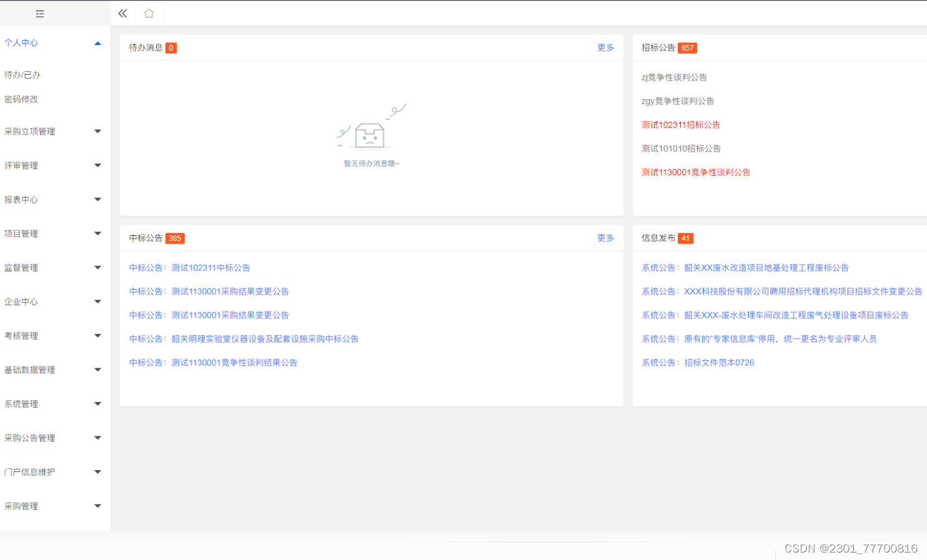Go to the home tab icon
Screen dimensions: 927x560
149,13
